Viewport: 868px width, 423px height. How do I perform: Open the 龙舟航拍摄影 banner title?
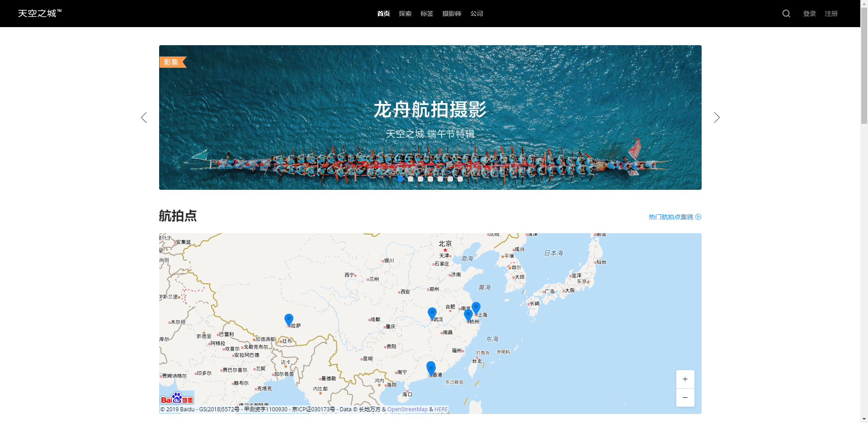(x=430, y=110)
